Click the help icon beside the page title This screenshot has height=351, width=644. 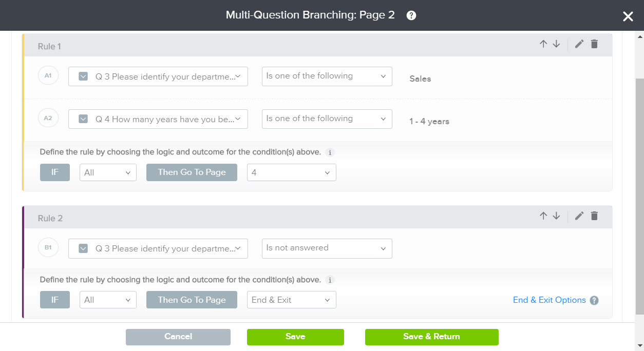(411, 15)
